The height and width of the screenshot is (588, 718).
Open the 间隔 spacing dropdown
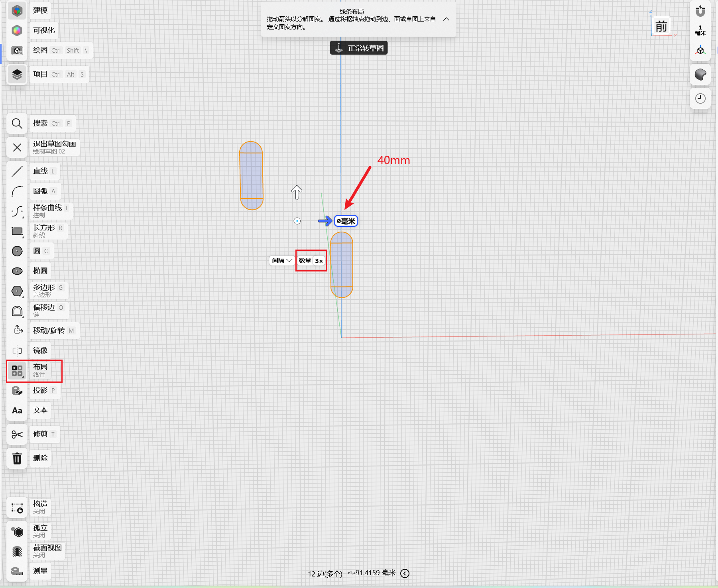click(x=282, y=261)
